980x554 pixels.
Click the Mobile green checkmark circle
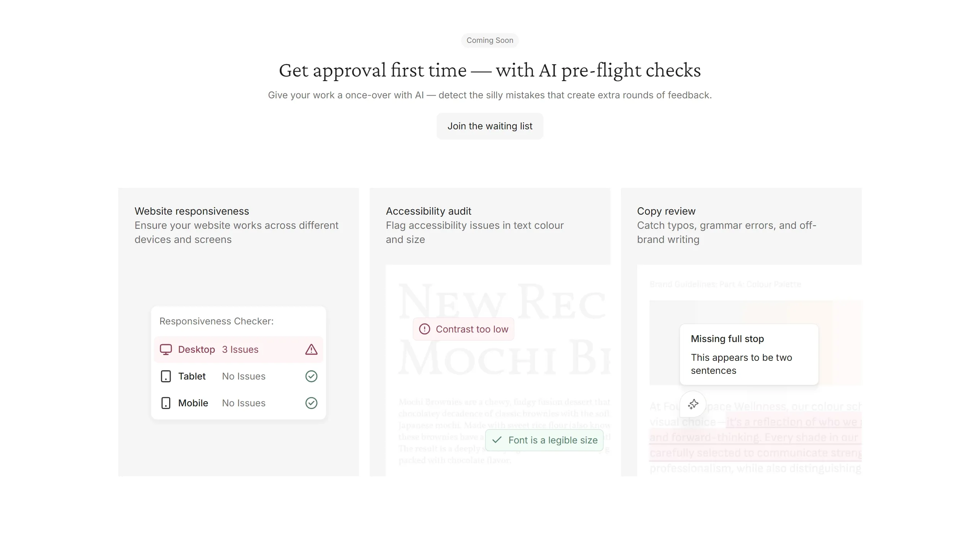[311, 403]
